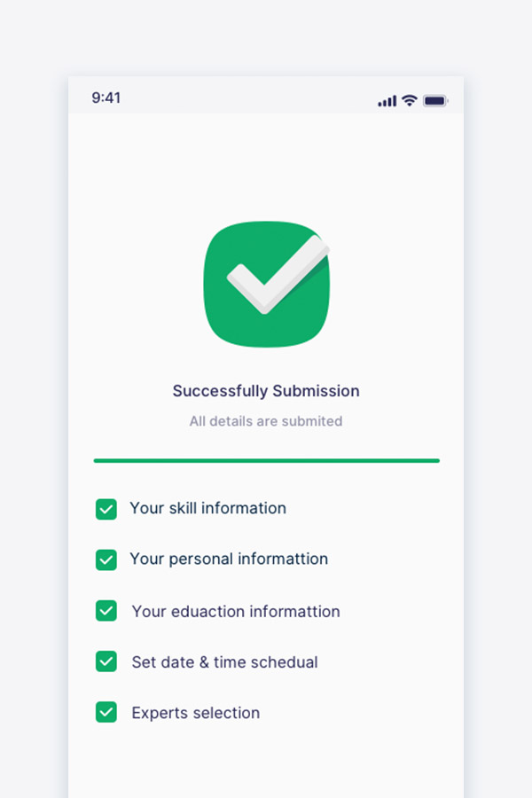
Task: Open Your skill information item
Action: [x=207, y=508]
